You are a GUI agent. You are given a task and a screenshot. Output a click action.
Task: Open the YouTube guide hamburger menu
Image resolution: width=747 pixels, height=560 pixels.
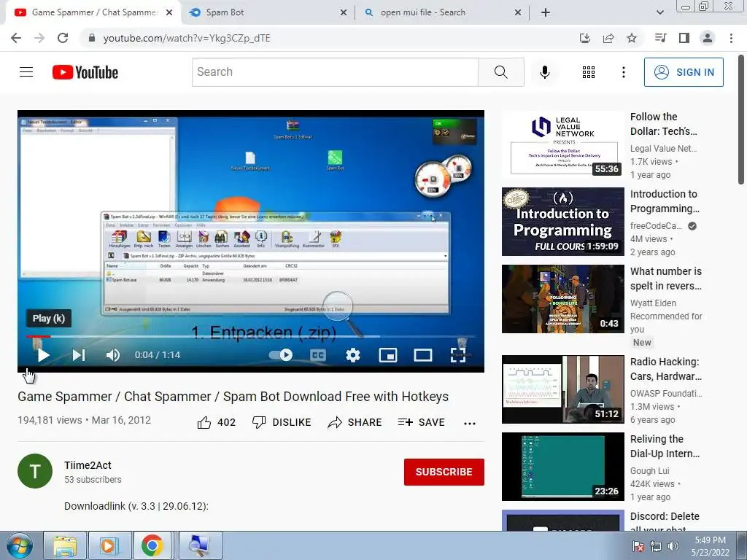coord(26,72)
